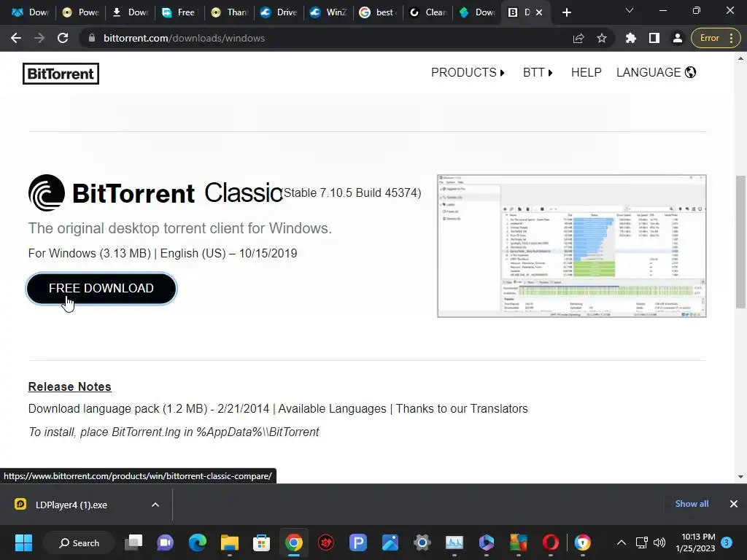Viewport: 747px width, 560px height.
Task: Go forward in browser history
Action: [39, 38]
